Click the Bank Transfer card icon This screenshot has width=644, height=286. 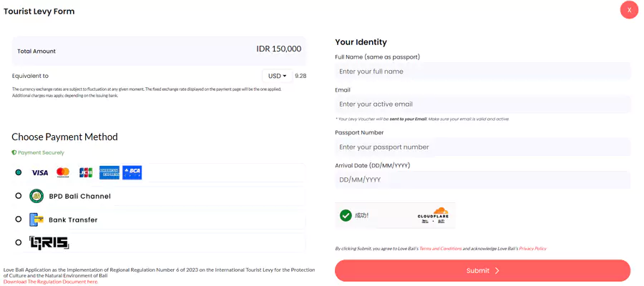[x=36, y=220]
